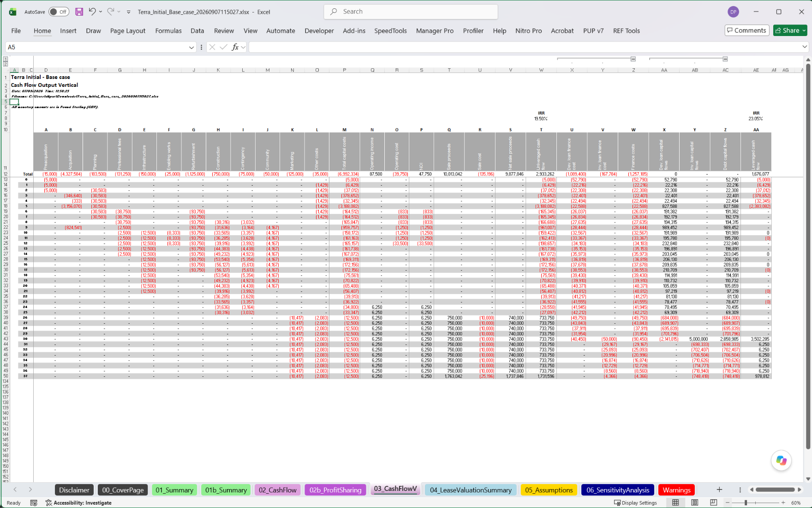Click the Save icon in title bar
812x508 pixels.
click(x=79, y=12)
